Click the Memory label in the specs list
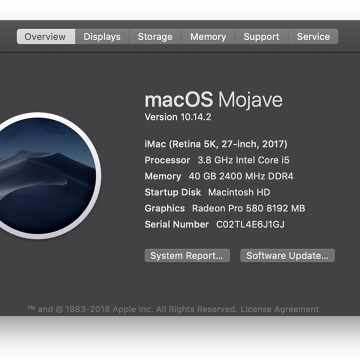360x360 pixels. [x=163, y=176]
